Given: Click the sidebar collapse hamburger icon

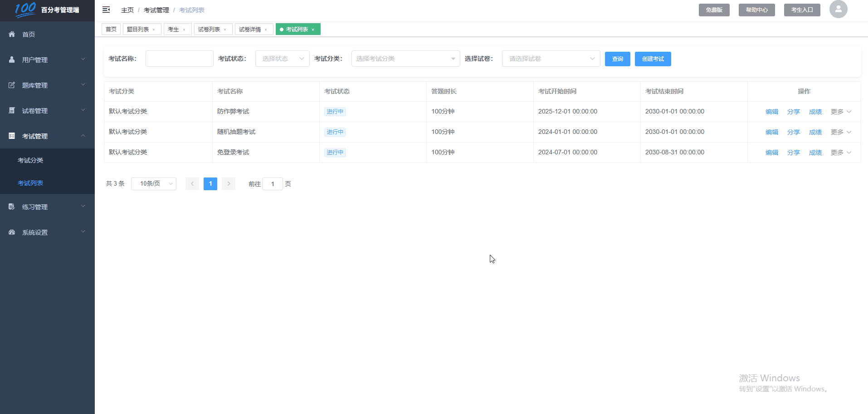Looking at the screenshot, I should (106, 10).
